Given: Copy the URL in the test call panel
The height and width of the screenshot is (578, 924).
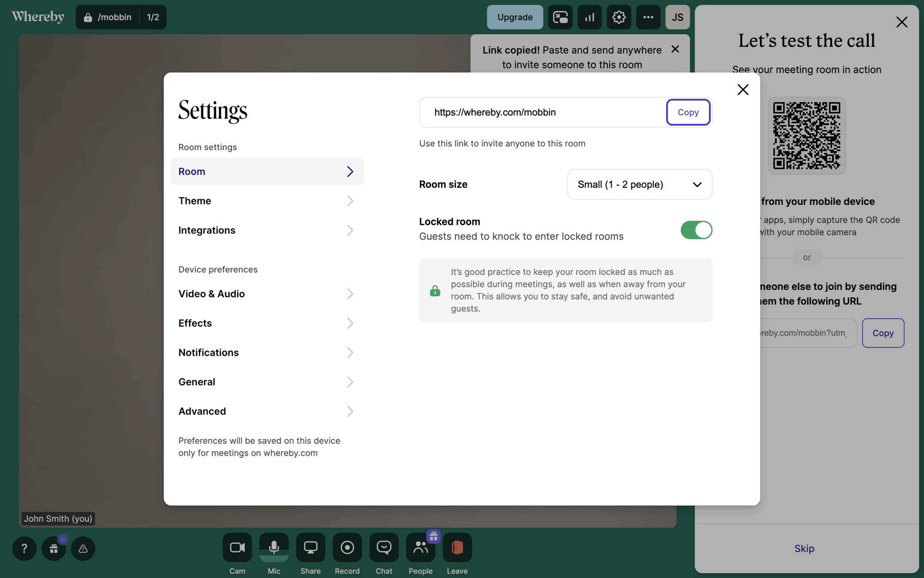Looking at the screenshot, I should [x=883, y=333].
